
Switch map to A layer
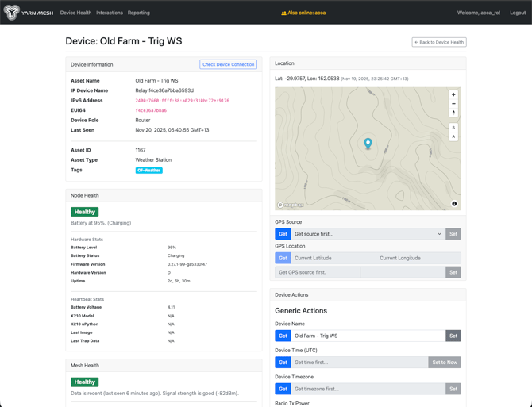point(453,136)
